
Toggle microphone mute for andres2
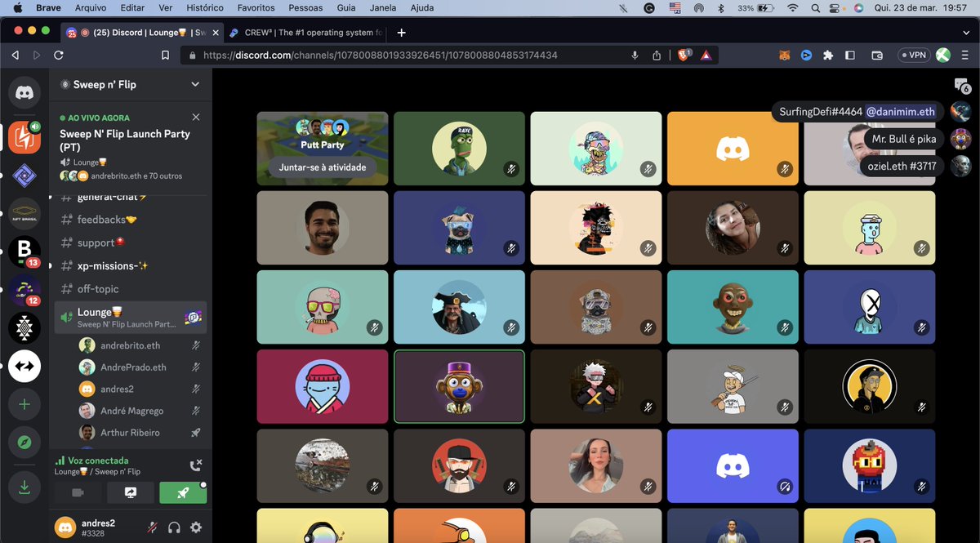pyautogui.click(x=152, y=527)
